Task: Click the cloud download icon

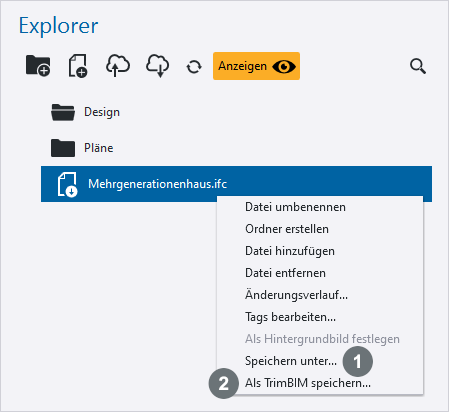Action: 158,66
